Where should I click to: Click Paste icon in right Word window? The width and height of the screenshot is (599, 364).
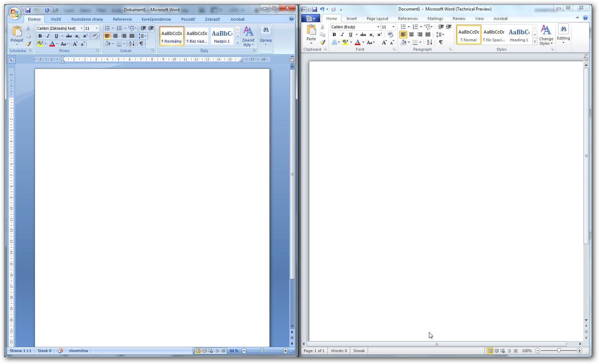[x=311, y=30]
